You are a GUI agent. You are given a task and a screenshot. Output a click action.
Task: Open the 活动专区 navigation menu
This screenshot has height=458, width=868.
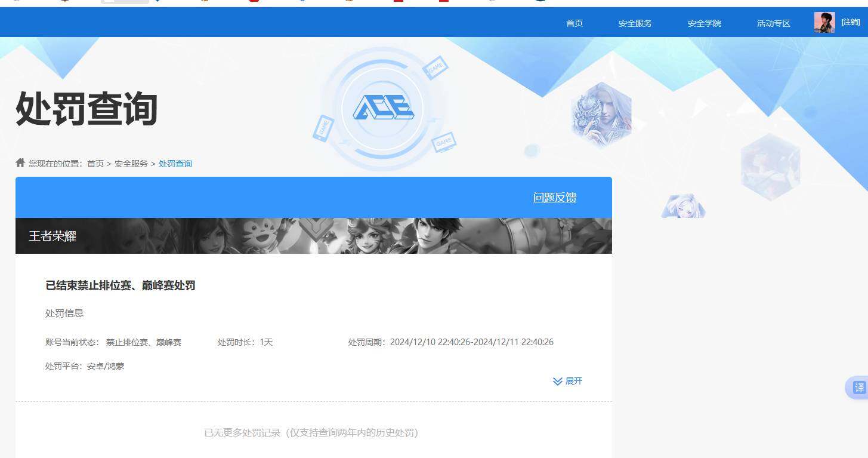point(773,23)
